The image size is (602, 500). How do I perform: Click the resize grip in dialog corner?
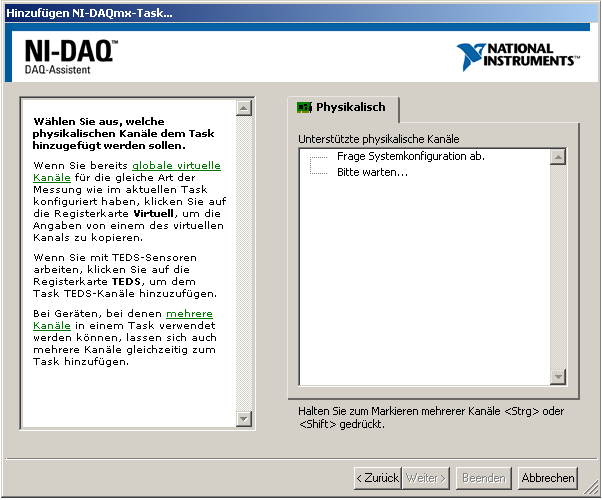(x=593, y=489)
